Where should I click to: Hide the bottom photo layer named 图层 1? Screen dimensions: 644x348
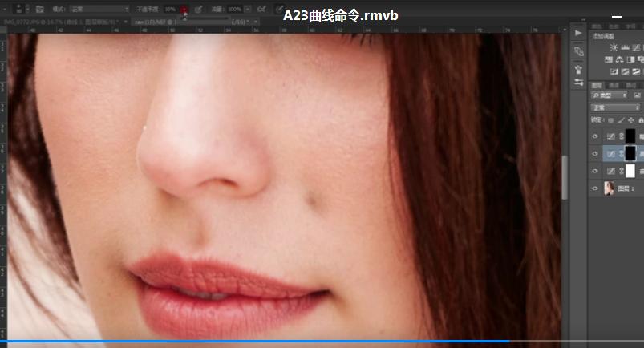pos(595,188)
